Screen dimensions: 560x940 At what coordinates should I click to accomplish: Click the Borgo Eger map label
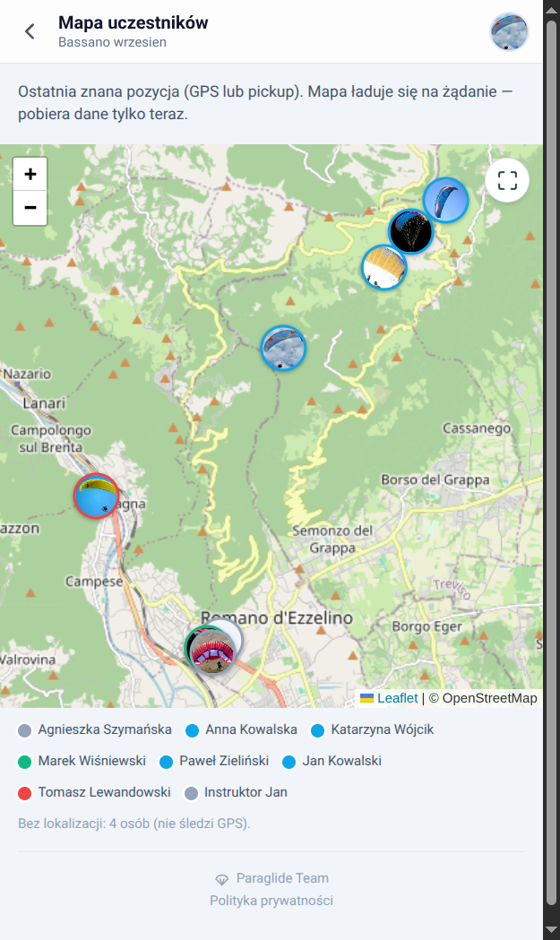pyautogui.click(x=426, y=627)
